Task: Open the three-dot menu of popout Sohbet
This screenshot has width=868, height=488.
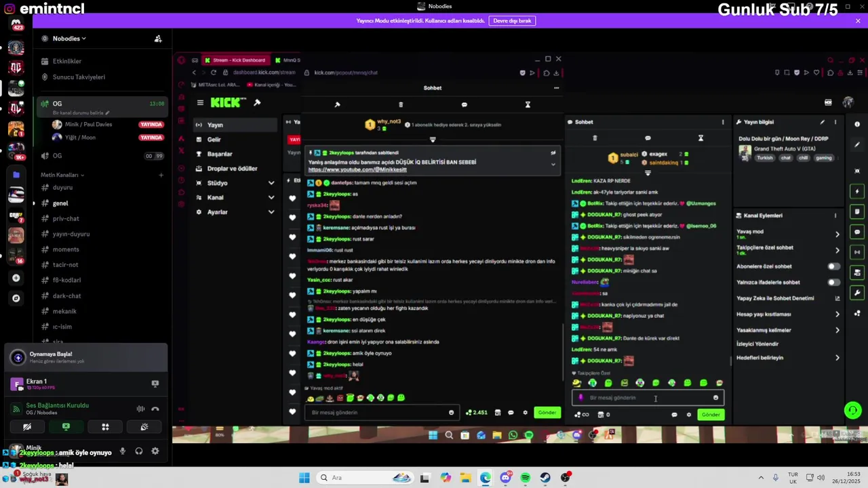Action: 557,87
